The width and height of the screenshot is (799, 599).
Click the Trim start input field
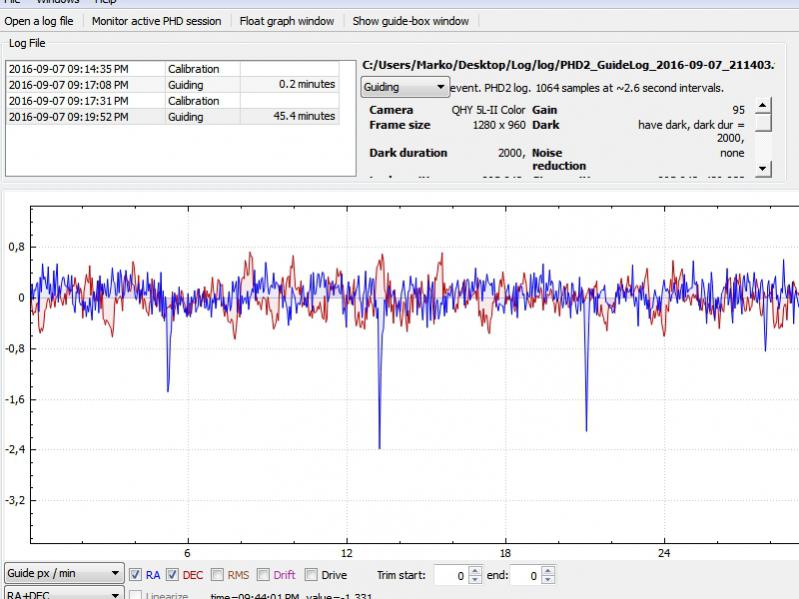[450, 576]
